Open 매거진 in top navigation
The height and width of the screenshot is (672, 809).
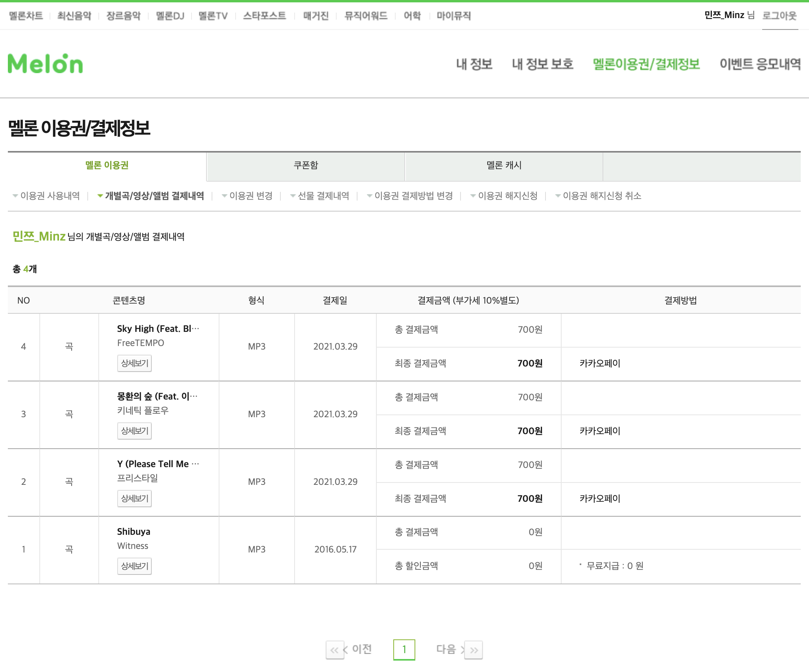tap(316, 16)
